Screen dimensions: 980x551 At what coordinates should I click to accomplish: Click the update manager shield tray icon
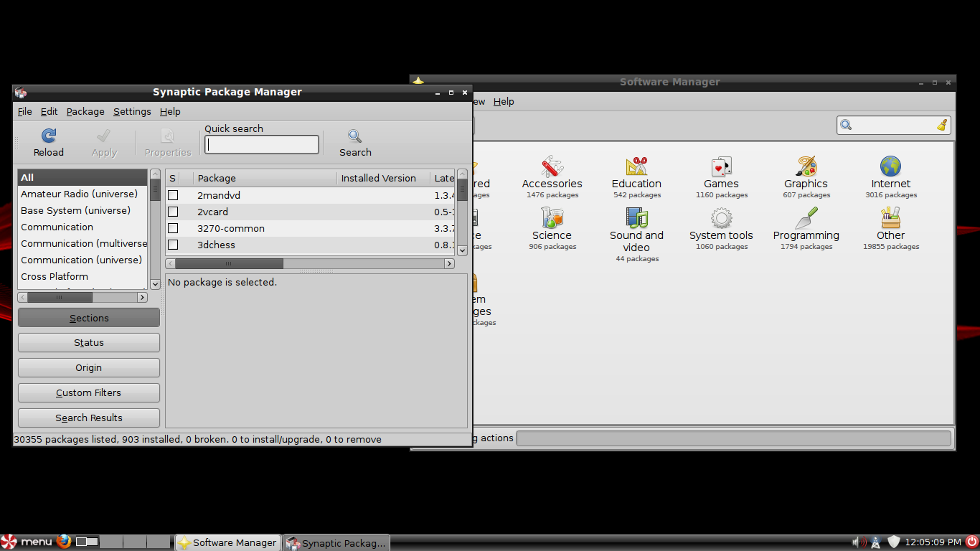[894, 542]
